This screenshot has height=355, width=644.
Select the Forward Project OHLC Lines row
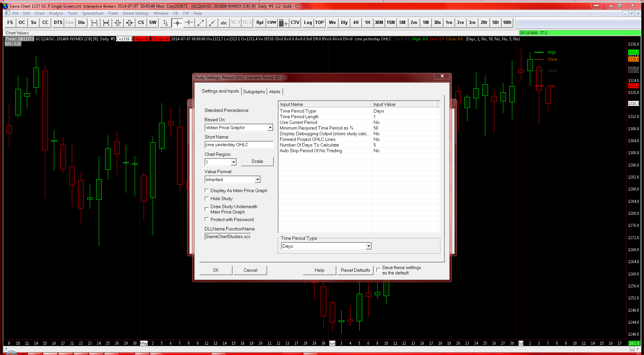359,139
